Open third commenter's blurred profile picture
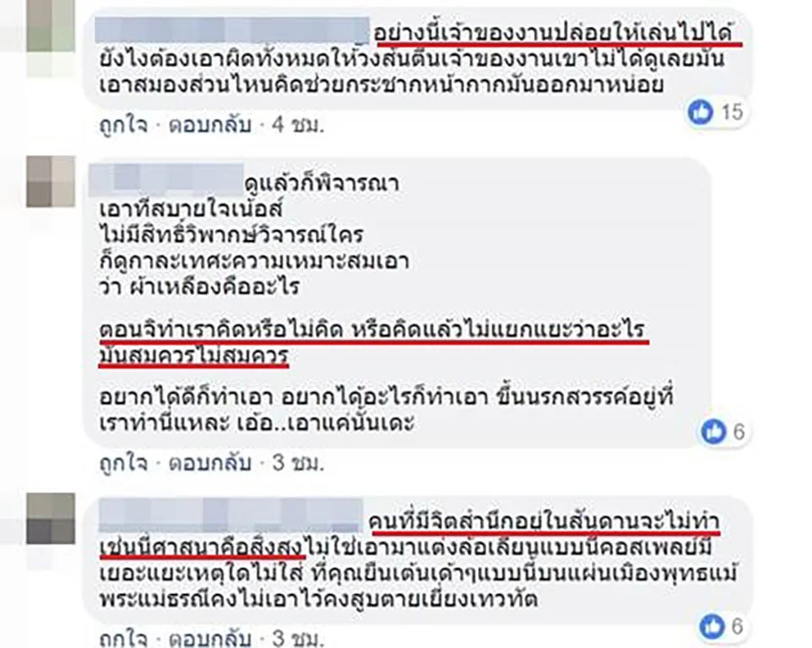This screenshot has width=812, height=648. [x=51, y=518]
